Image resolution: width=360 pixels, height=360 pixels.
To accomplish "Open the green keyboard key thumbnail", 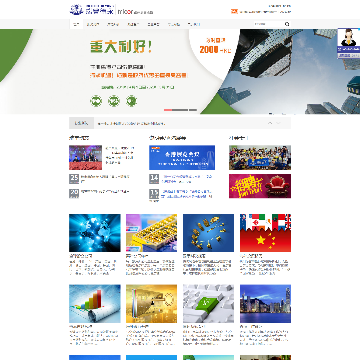I will tap(208, 304).
